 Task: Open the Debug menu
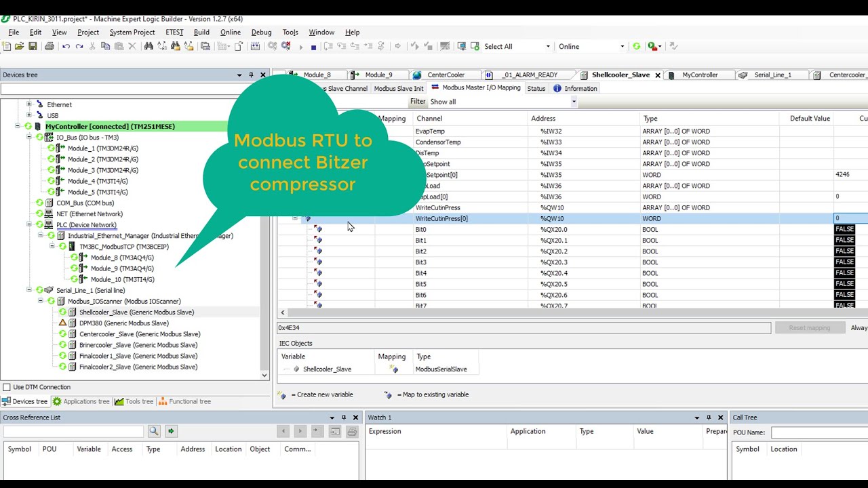click(261, 32)
